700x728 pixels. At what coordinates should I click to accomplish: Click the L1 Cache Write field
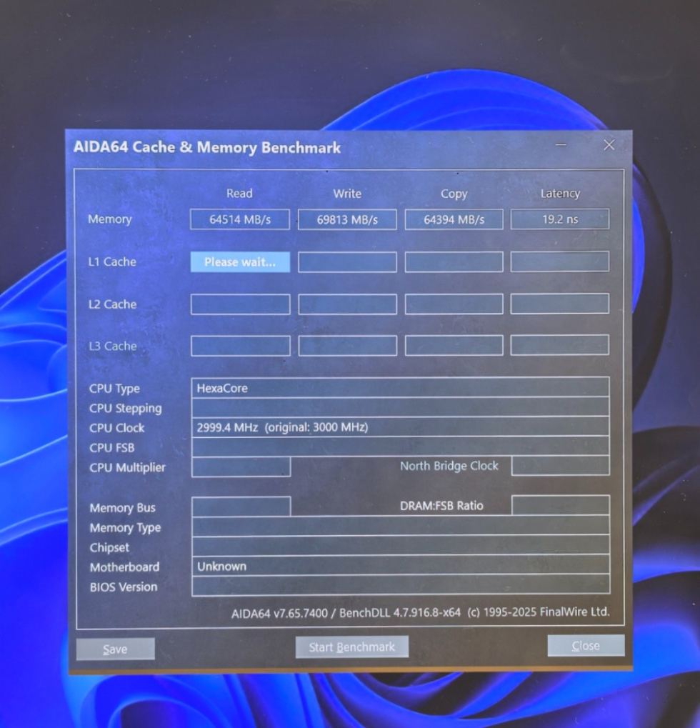pyautogui.click(x=347, y=262)
